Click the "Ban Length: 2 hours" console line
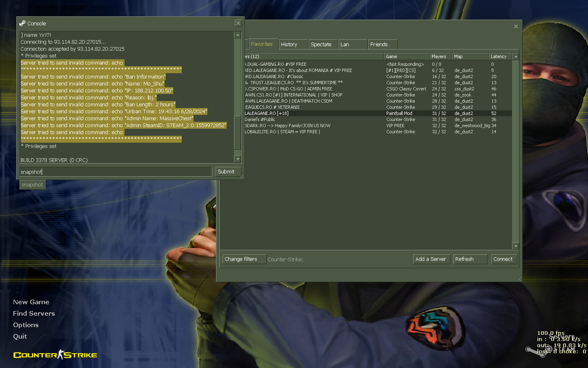Image resolution: width=588 pixels, height=368 pixels. coord(98,104)
